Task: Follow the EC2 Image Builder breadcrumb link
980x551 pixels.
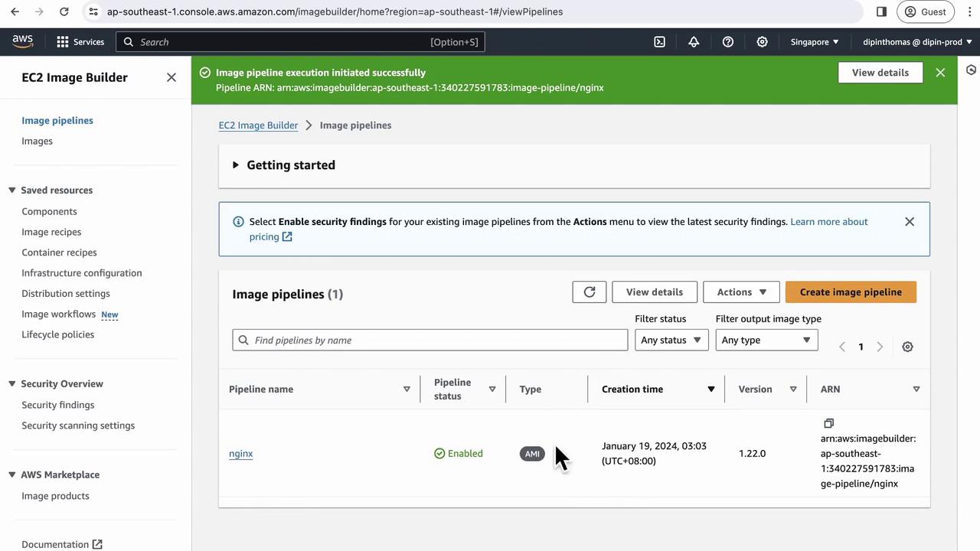Action: click(x=258, y=126)
